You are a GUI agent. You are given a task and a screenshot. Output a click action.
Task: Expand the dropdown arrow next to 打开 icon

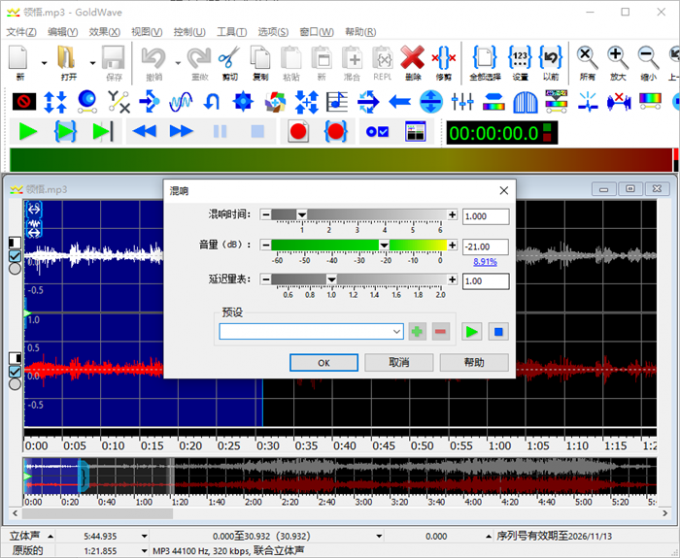(x=92, y=63)
